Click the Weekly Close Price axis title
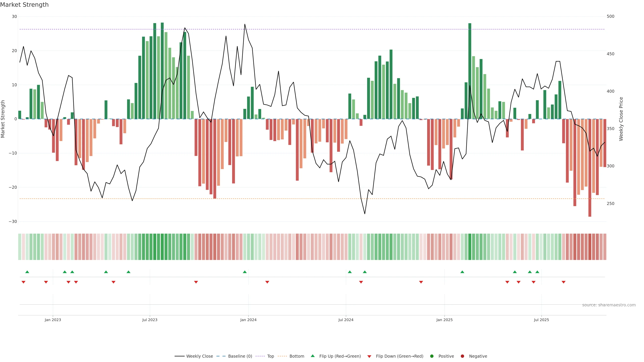The image size is (644, 362). [x=621, y=119]
